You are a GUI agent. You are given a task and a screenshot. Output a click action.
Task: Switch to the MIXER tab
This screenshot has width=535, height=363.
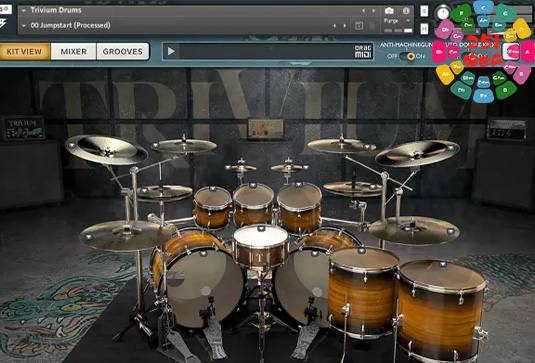click(x=73, y=52)
